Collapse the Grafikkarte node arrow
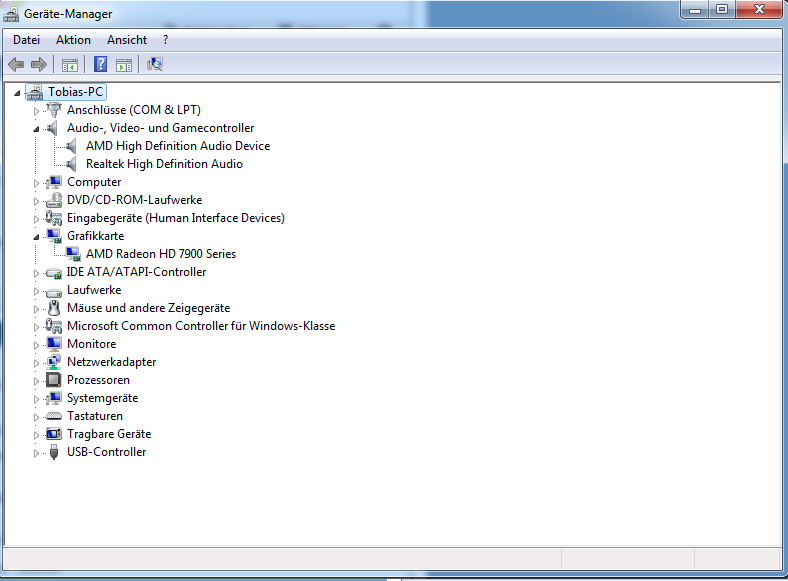 click(36, 237)
